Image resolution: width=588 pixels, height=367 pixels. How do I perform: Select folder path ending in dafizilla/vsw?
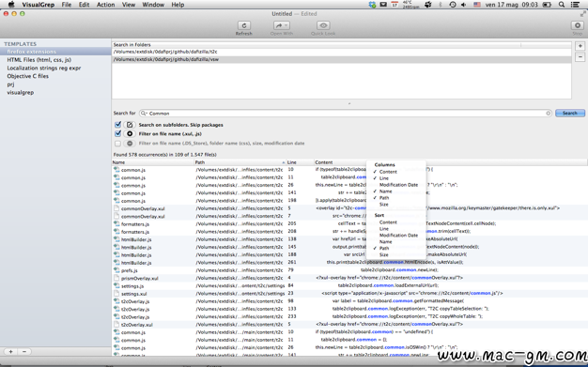342,59
